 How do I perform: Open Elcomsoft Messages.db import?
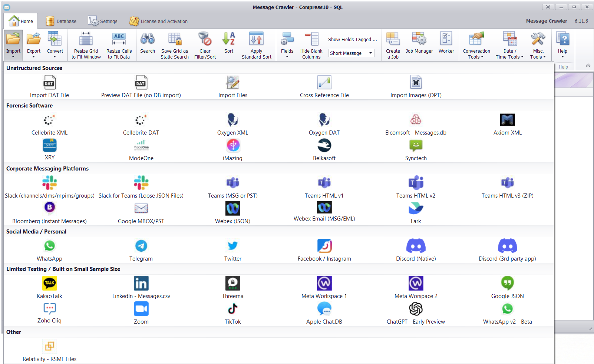416,125
